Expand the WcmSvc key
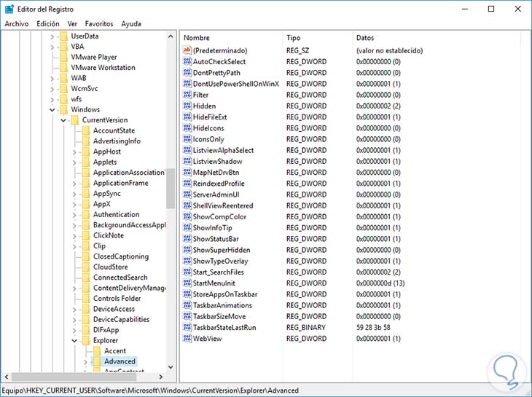The image size is (532, 397). pos(52,89)
